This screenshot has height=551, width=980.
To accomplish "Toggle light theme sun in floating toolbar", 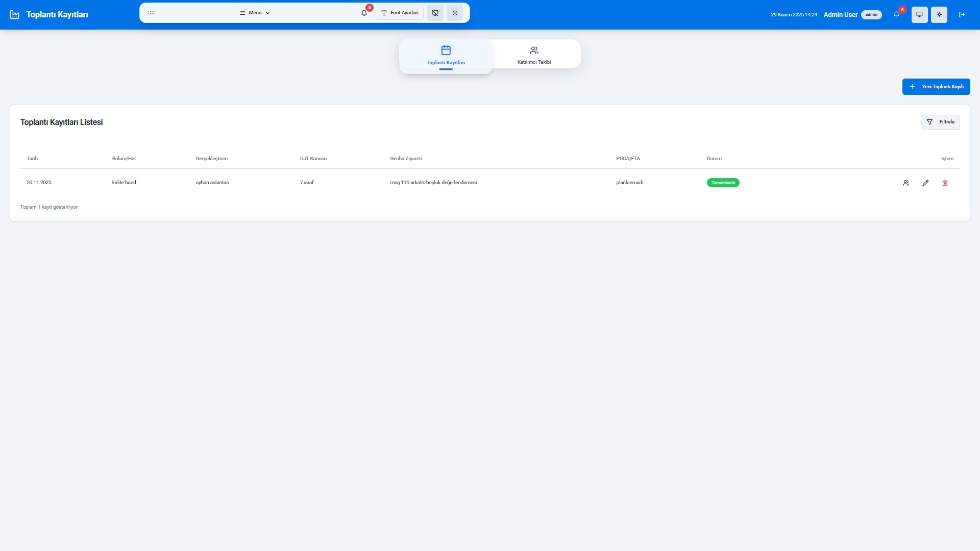I will pyautogui.click(x=455, y=13).
